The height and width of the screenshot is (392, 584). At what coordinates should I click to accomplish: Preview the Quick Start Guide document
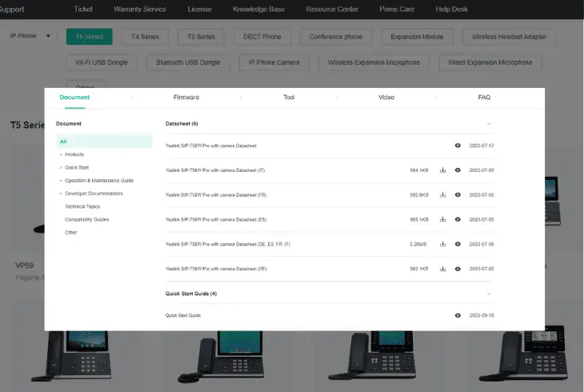(458, 315)
